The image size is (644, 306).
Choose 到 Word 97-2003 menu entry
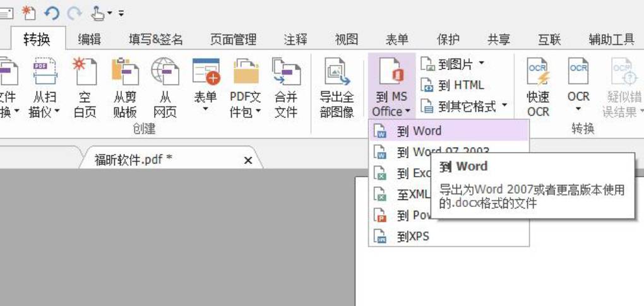click(x=448, y=152)
